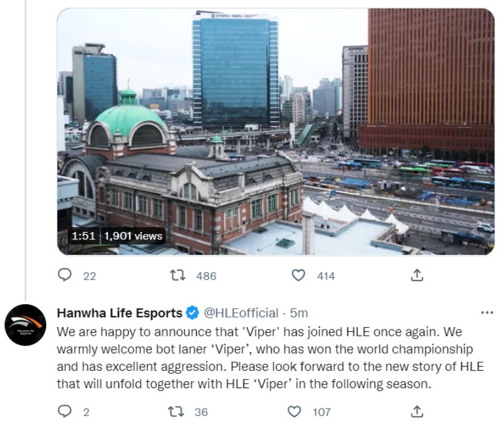Open the Viper announcement tweet text

click(270, 357)
